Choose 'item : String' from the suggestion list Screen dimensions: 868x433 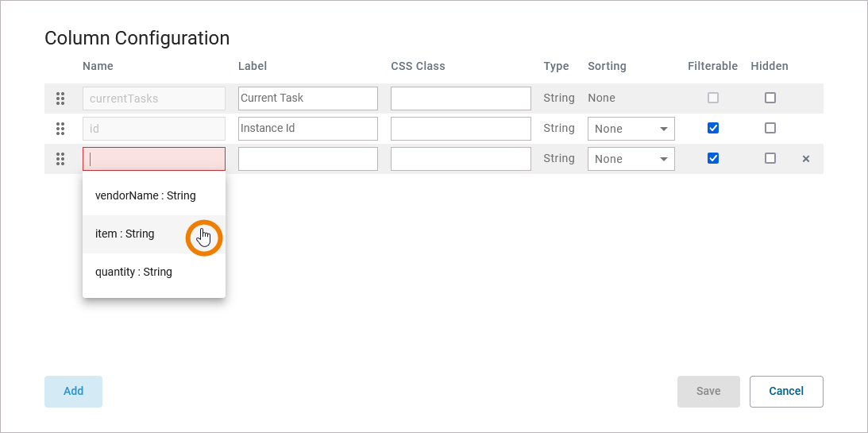click(125, 234)
